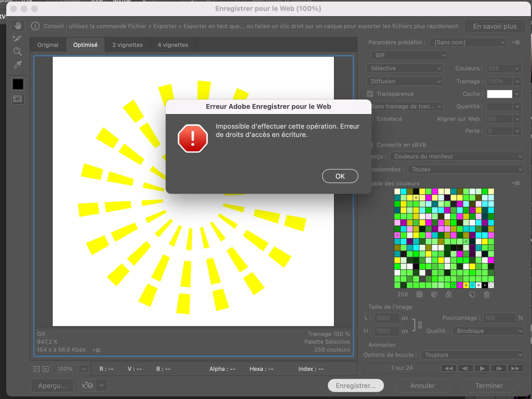The image size is (532, 399).
Task: Click the web-snap cube icon
Action: pyautogui.click(x=434, y=295)
